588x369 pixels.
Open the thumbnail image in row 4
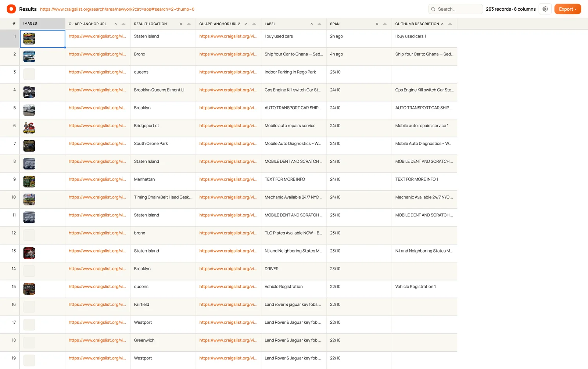click(x=29, y=92)
